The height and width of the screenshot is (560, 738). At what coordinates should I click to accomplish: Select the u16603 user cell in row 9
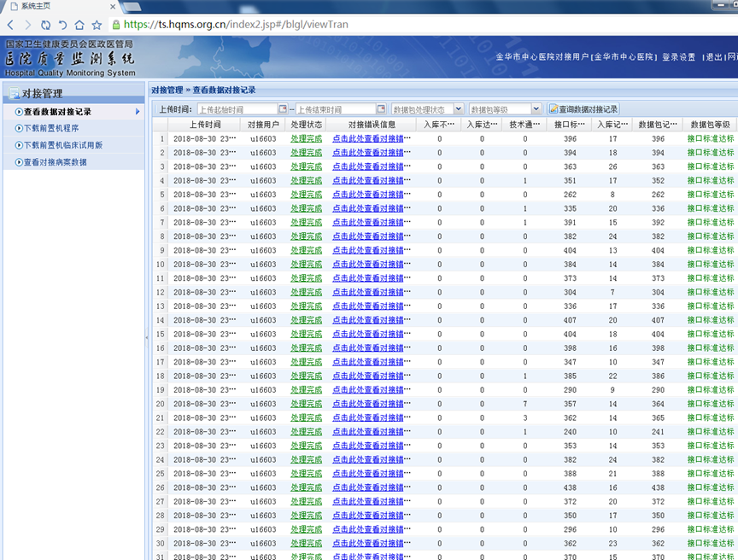tap(263, 251)
